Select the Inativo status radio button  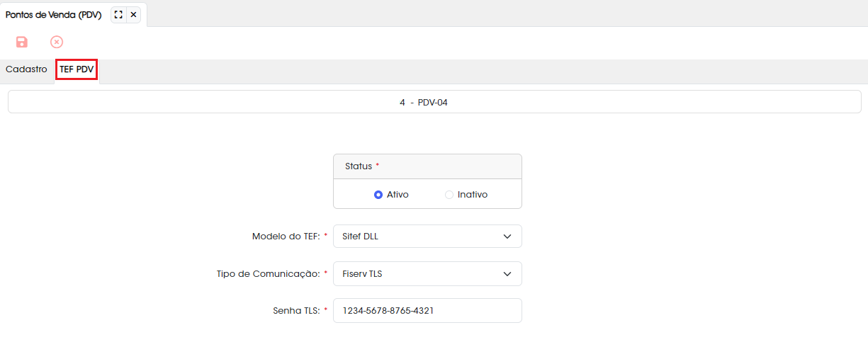click(449, 195)
